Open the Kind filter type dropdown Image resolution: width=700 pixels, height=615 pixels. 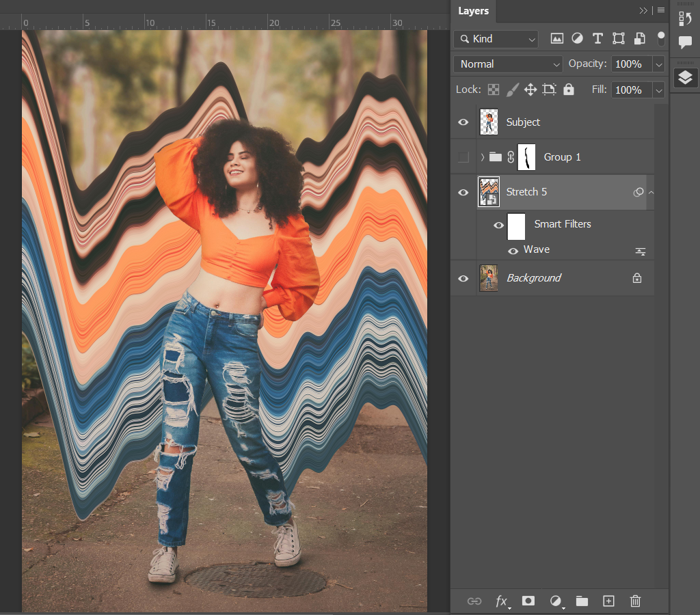496,39
